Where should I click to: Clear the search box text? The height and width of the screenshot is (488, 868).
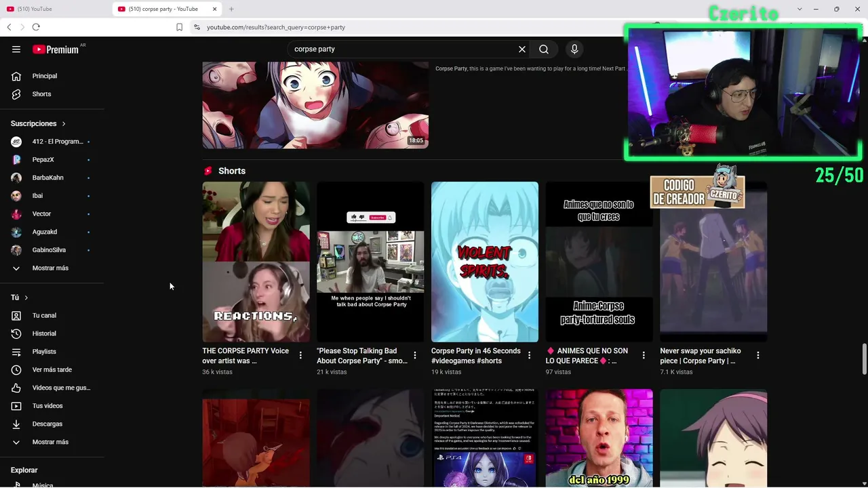coord(522,49)
